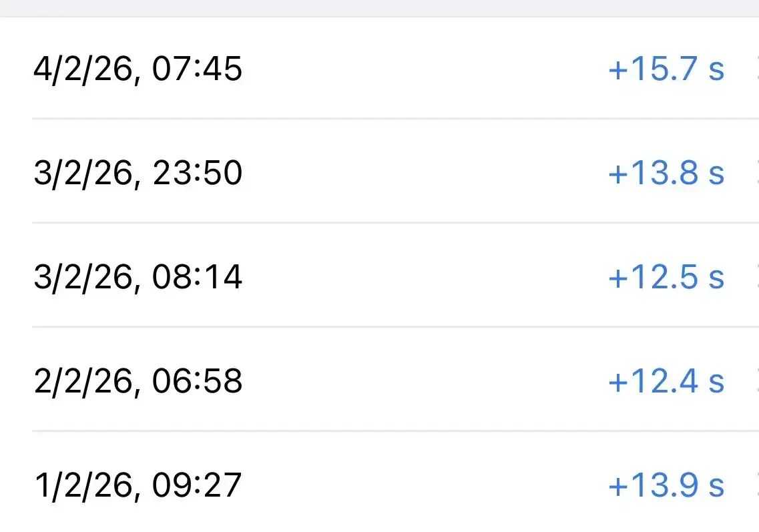Open the disclosure arrow beside +13.9 s
This screenshot has height=532, width=759.
pyautogui.click(x=756, y=485)
